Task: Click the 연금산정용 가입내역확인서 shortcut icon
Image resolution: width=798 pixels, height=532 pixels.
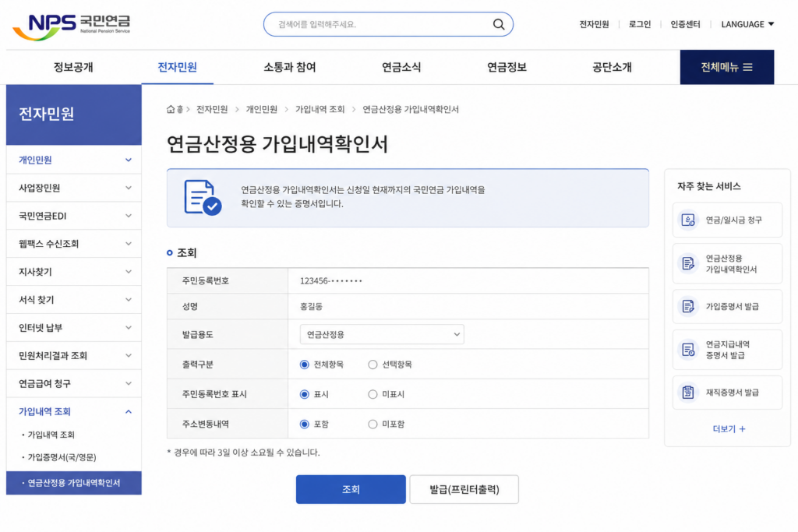Action: click(688, 263)
